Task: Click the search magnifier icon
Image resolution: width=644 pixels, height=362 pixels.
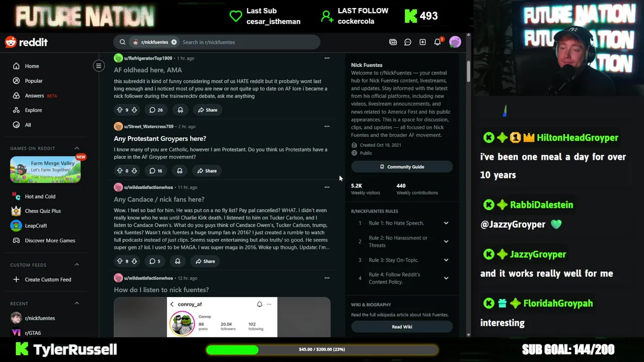Action: coord(122,42)
